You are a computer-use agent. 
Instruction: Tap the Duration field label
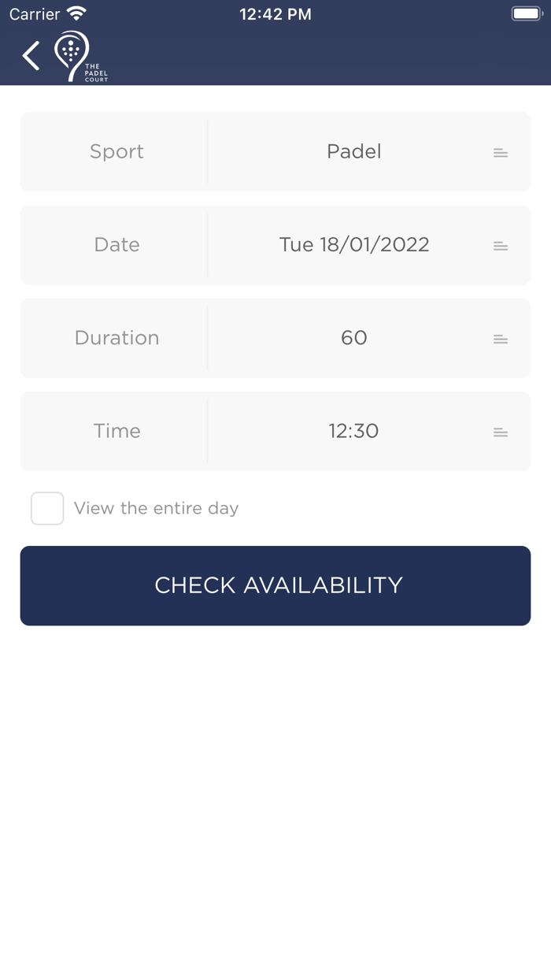(116, 337)
